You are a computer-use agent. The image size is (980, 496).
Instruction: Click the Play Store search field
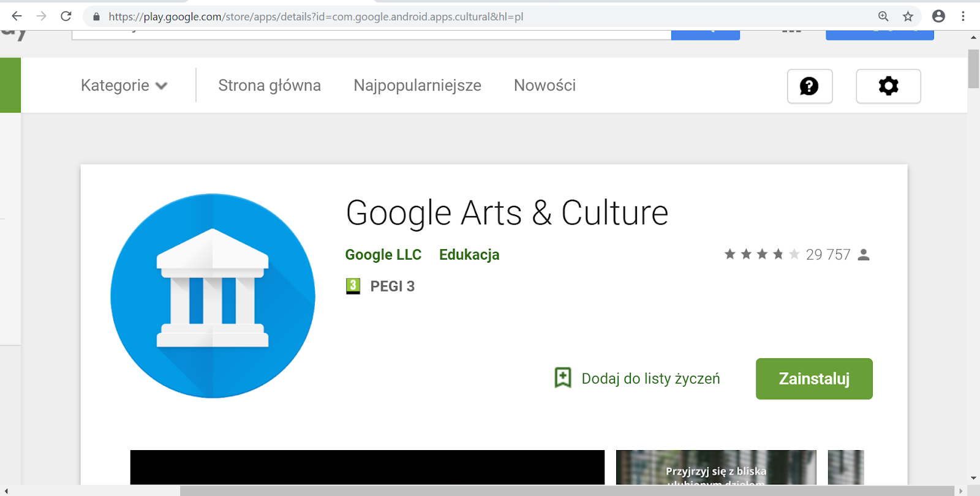point(372,35)
